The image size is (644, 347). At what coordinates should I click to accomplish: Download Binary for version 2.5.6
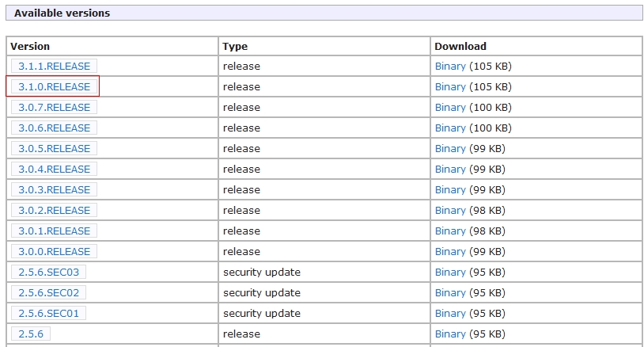[450, 334]
